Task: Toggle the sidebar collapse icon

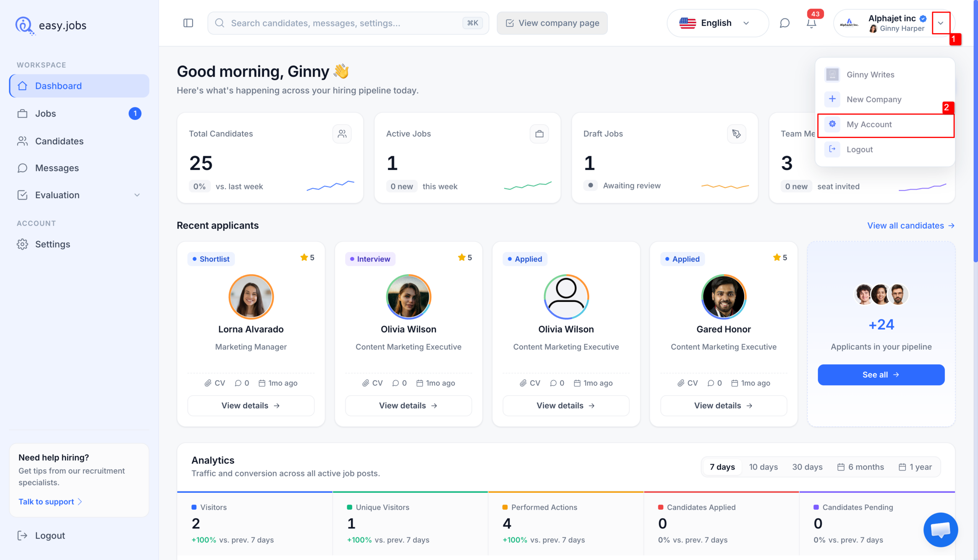Action: [188, 23]
